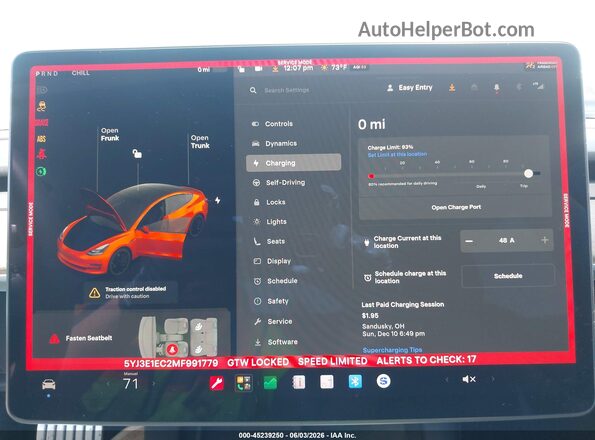
Task: Tap the car unlock padlock icon
Action: (137, 153)
